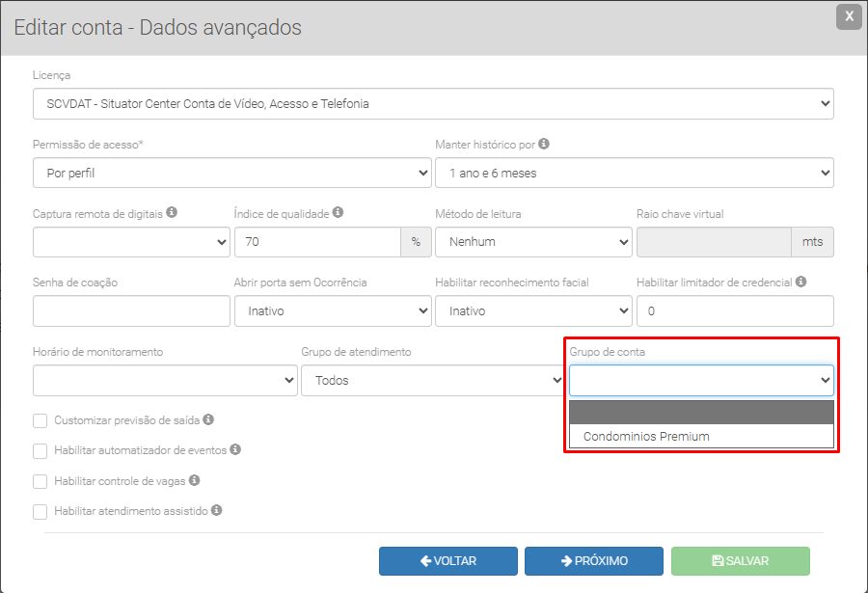The width and height of the screenshot is (868, 593).
Task: Click the Senha de coação input field
Action: [131, 311]
